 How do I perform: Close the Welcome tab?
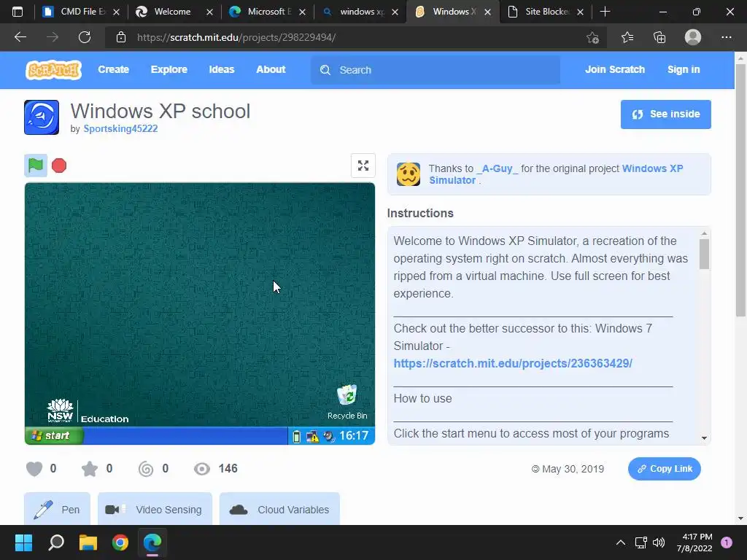point(209,12)
